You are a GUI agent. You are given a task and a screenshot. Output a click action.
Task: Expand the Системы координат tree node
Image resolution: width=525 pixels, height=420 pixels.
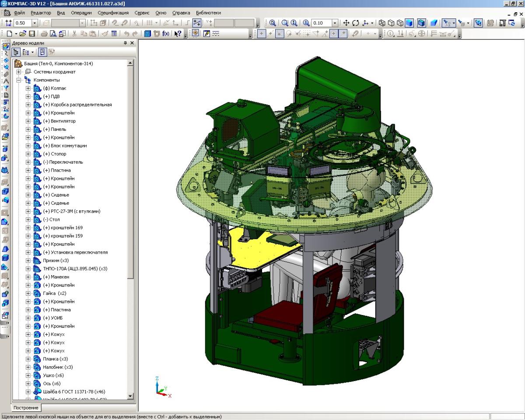[19, 72]
